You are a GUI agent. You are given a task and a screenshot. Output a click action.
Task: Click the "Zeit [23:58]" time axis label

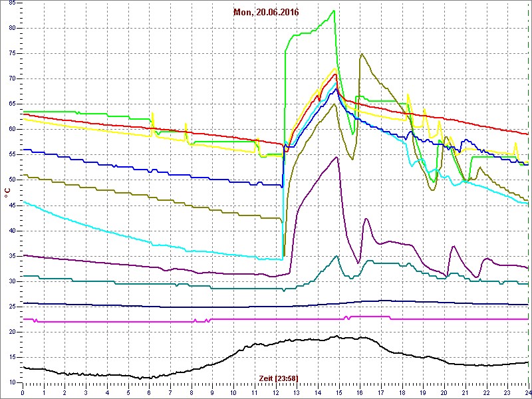pos(279,378)
